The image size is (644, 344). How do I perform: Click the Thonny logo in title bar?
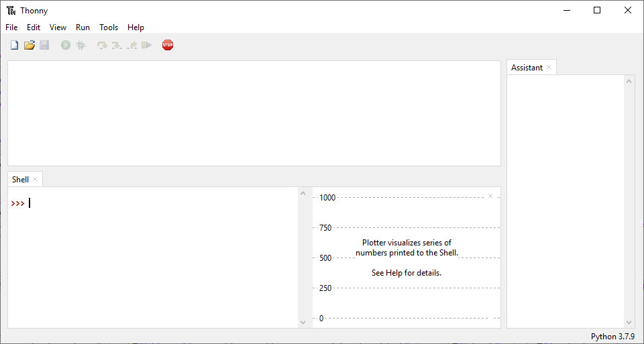(x=11, y=11)
